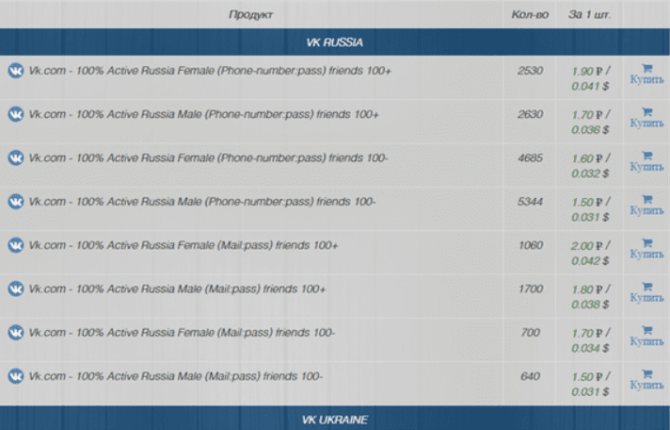Select the VK UKRAINE section header
Image resolution: width=670 pixels, height=430 pixels.
[x=335, y=419]
